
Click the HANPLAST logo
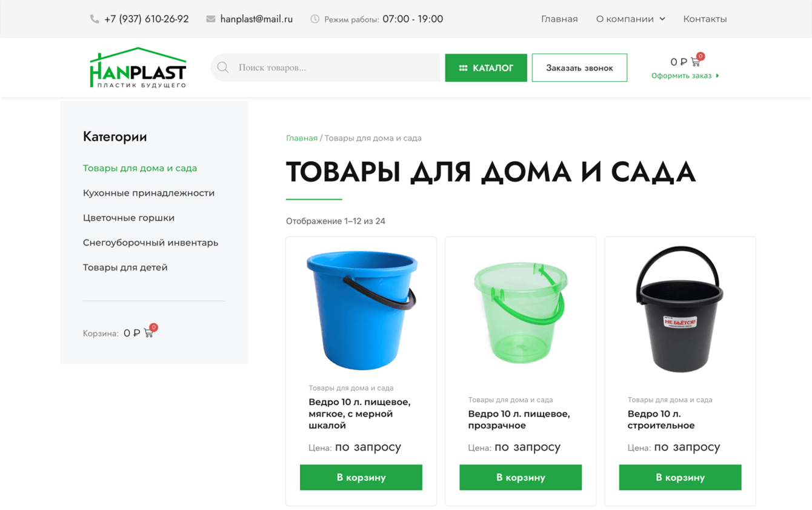pyautogui.click(x=138, y=68)
